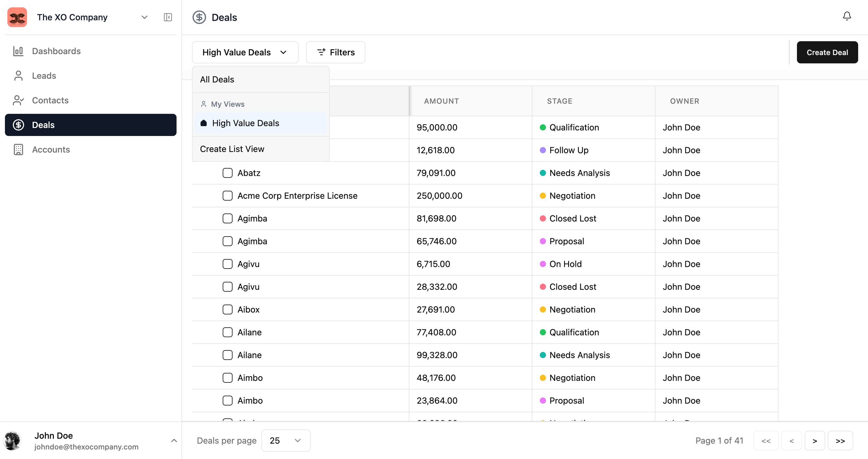The image size is (868, 459).
Task: Open the notifications bell
Action: (x=847, y=16)
